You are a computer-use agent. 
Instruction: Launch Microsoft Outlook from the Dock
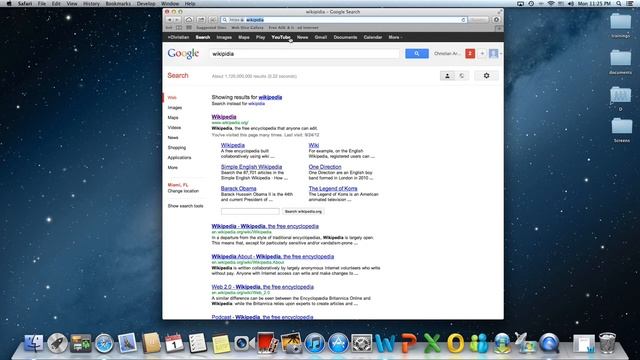pyautogui.click(x=455, y=343)
